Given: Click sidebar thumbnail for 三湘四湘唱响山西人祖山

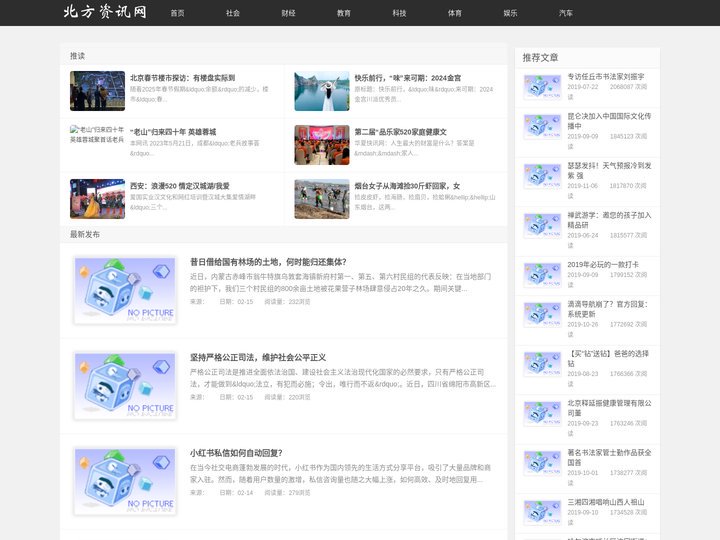Looking at the screenshot, I should coord(542,512).
